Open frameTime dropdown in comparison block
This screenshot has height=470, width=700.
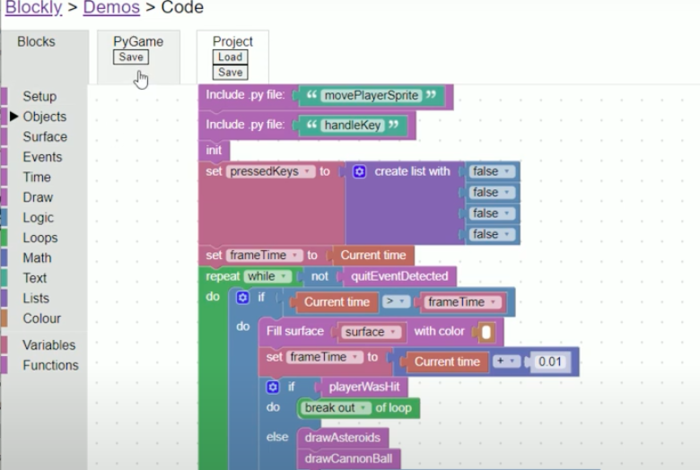point(462,302)
